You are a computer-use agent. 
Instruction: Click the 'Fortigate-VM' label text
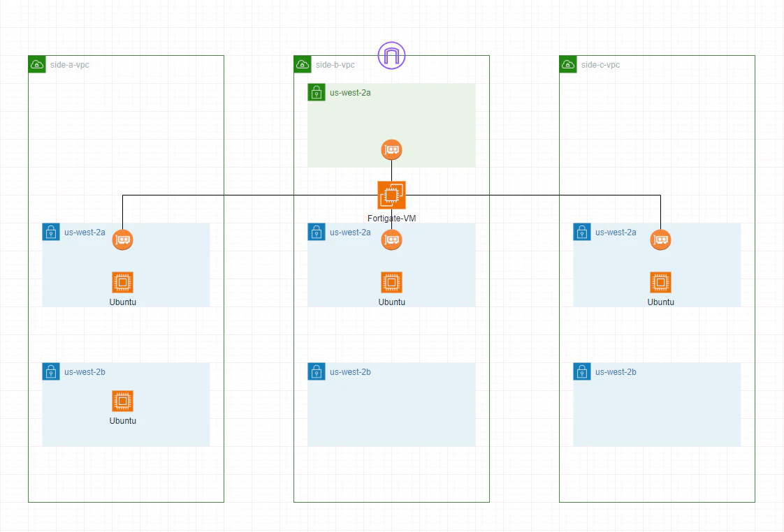[391, 219]
